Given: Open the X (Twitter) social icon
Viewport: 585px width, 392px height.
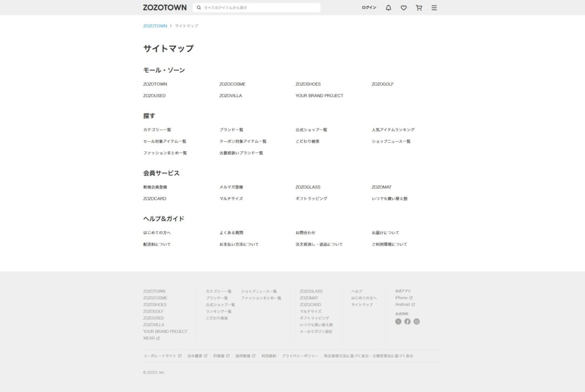Looking at the screenshot, I should click(398, 321).
